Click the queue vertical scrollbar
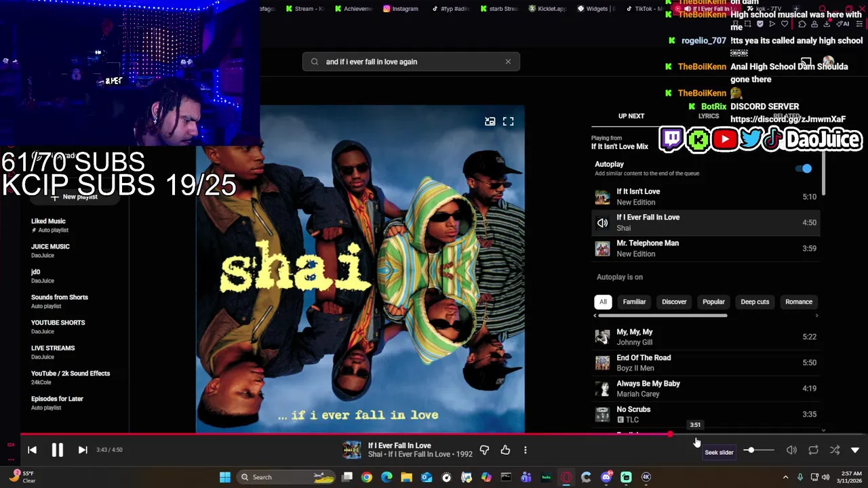Image resolution: width=868 pixels, height=488 pixels. [x=824, y=173]
